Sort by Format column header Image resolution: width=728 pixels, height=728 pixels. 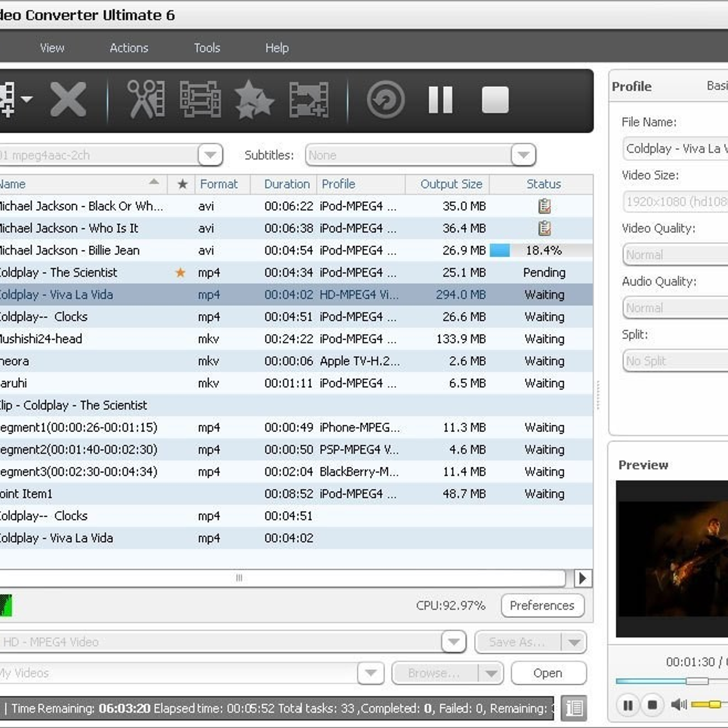[223, 184]
